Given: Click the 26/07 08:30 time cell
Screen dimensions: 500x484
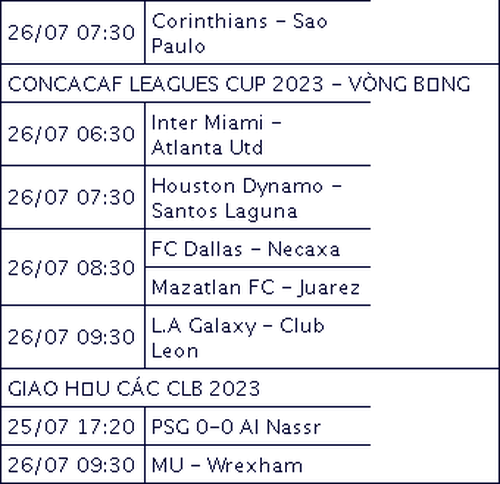Looking at the screenshot, I should pos(73,267).
